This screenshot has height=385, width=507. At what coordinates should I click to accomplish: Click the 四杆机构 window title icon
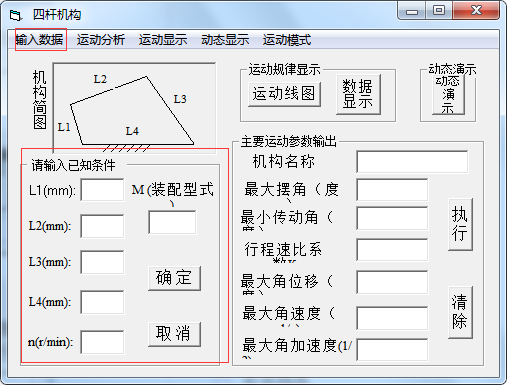coord(16,15)
